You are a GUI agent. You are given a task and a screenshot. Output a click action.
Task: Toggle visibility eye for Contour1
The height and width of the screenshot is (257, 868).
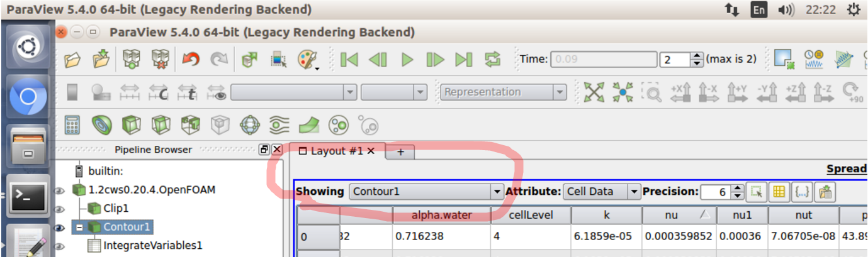pos(60,227)
